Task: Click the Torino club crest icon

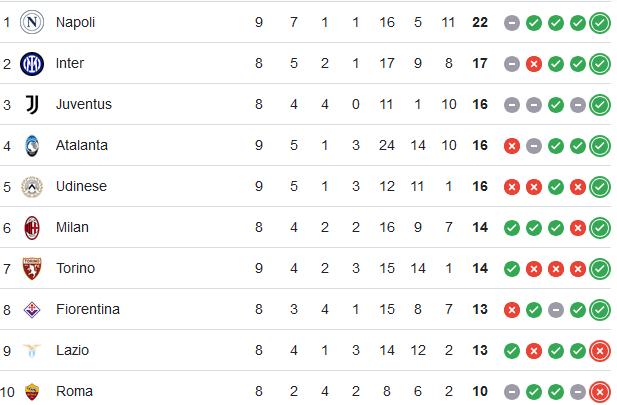Action: pos(32,268)
